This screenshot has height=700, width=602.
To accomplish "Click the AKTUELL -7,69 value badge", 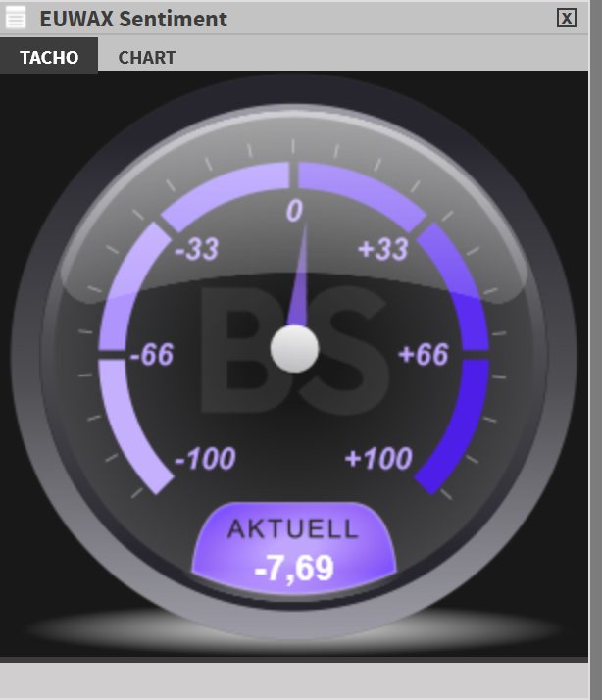I will click(x=294, y=549).
